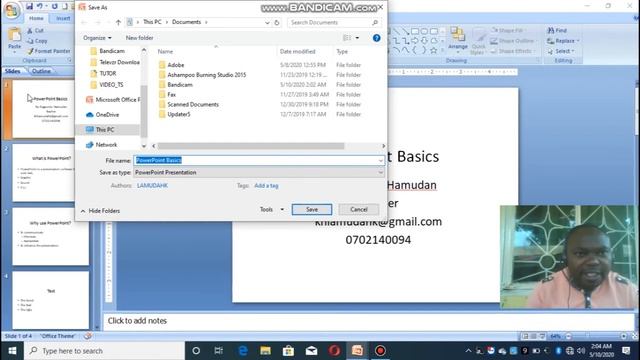Select This PC in navigation pane
This screenshot has width=640, height=360.
(105, 130)
